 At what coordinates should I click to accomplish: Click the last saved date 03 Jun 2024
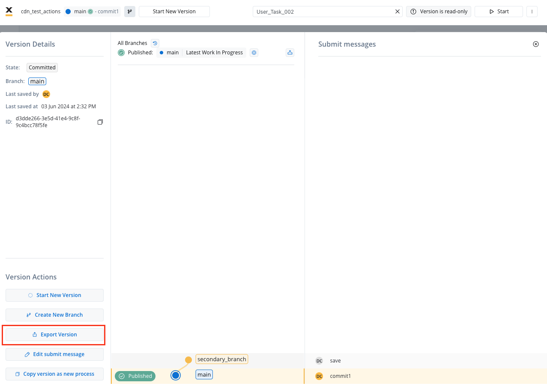pos(69,107)
